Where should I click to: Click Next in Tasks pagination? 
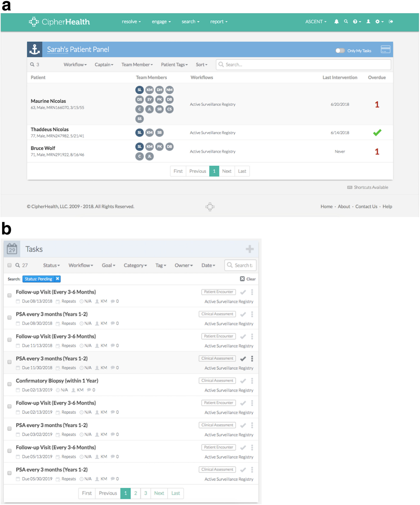point(159,493)
